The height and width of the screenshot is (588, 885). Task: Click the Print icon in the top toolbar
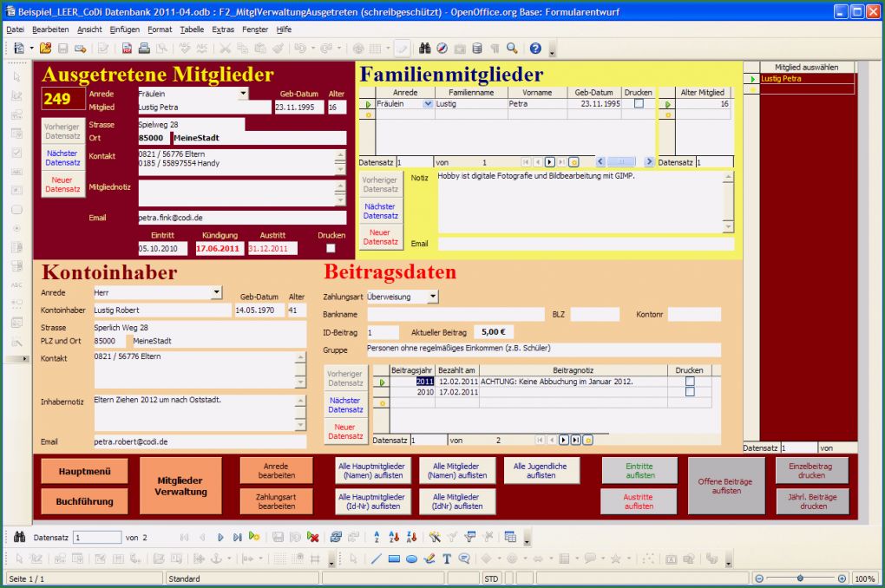click(144, 49)
